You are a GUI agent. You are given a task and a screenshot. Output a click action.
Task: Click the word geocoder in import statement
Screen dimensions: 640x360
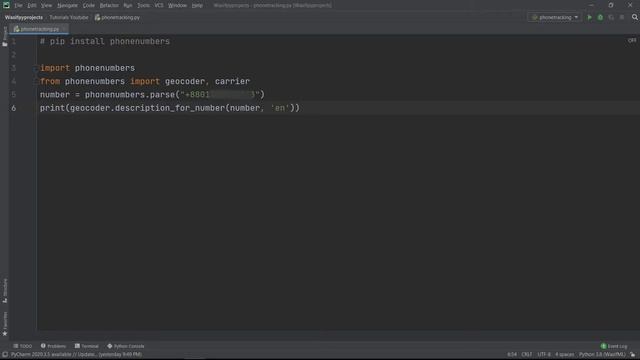pyautogui.click(x=185, y=81)
